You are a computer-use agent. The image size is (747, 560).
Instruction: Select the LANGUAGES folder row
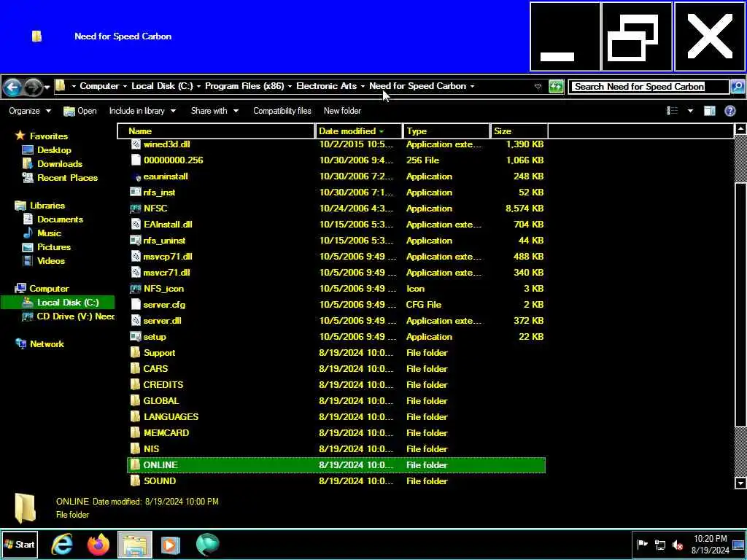(x=336, y=416)
